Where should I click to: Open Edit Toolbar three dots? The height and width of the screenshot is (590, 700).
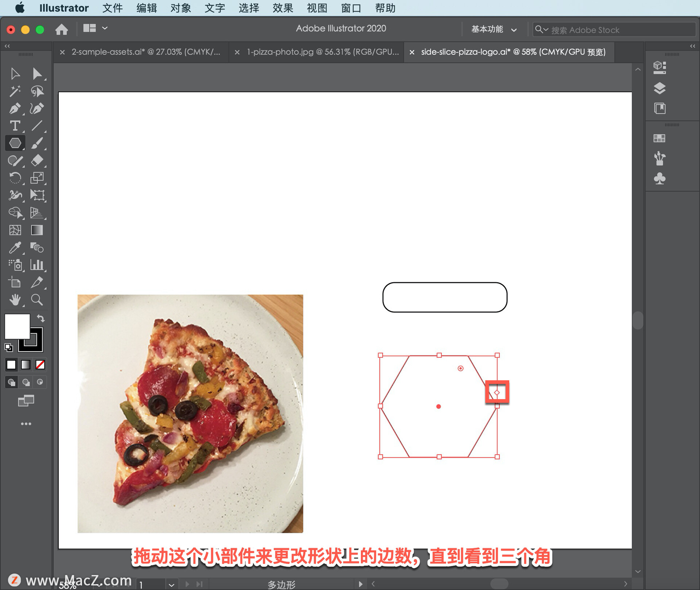26,424
